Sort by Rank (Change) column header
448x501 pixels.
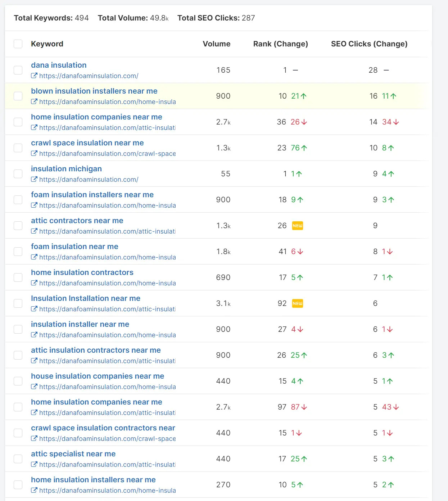[x=280, y=44]
